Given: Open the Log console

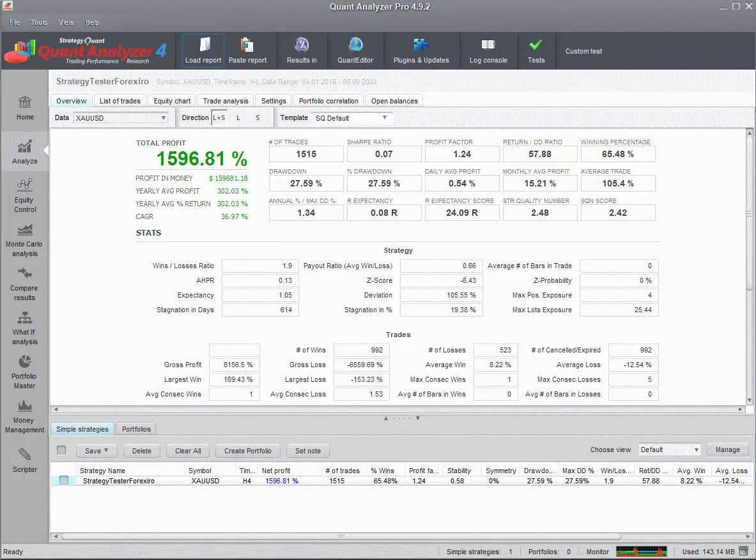Looking at the screenshot, I should [488, 46].
